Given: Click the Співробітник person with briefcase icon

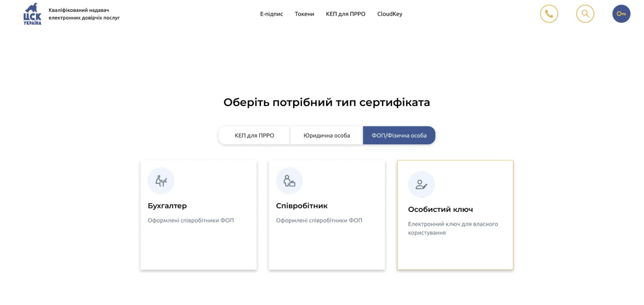Looking at the screenshot, I should (x=289, y=181).
